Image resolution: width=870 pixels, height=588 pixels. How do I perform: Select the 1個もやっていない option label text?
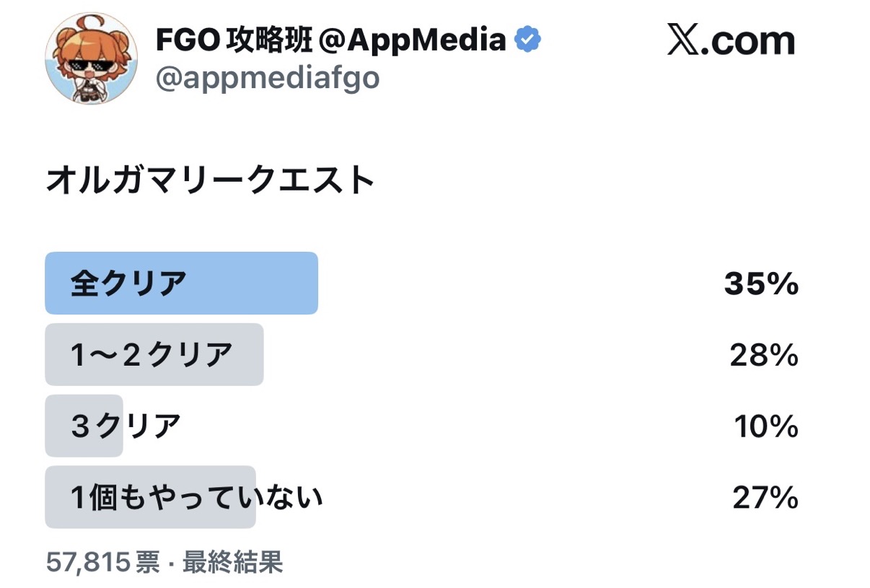pos(196,498)
